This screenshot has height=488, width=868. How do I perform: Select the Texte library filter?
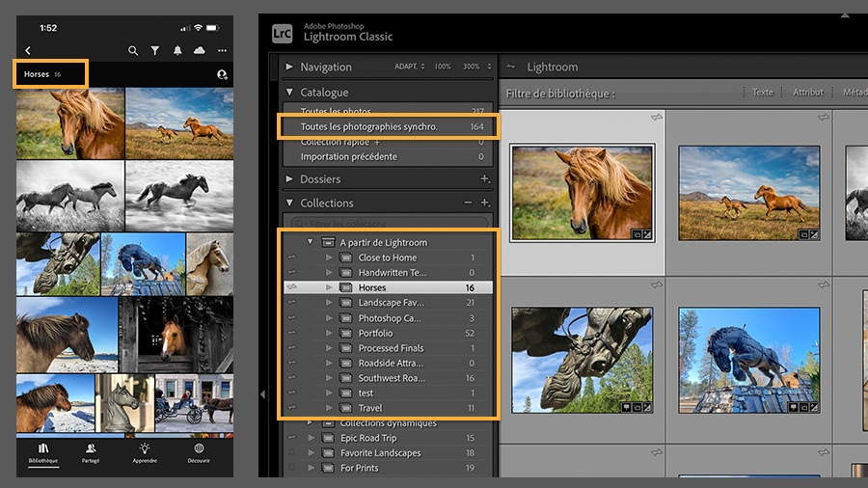coord(762,93)
